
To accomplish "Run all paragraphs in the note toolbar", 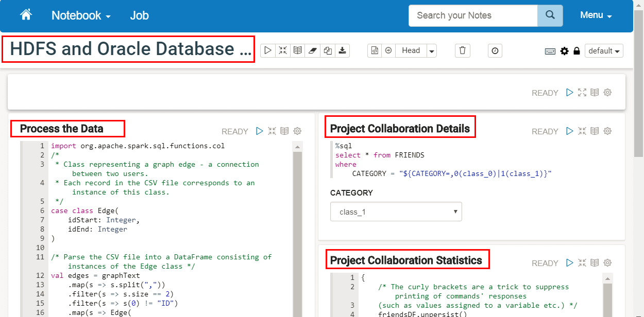I will (267, 50).
